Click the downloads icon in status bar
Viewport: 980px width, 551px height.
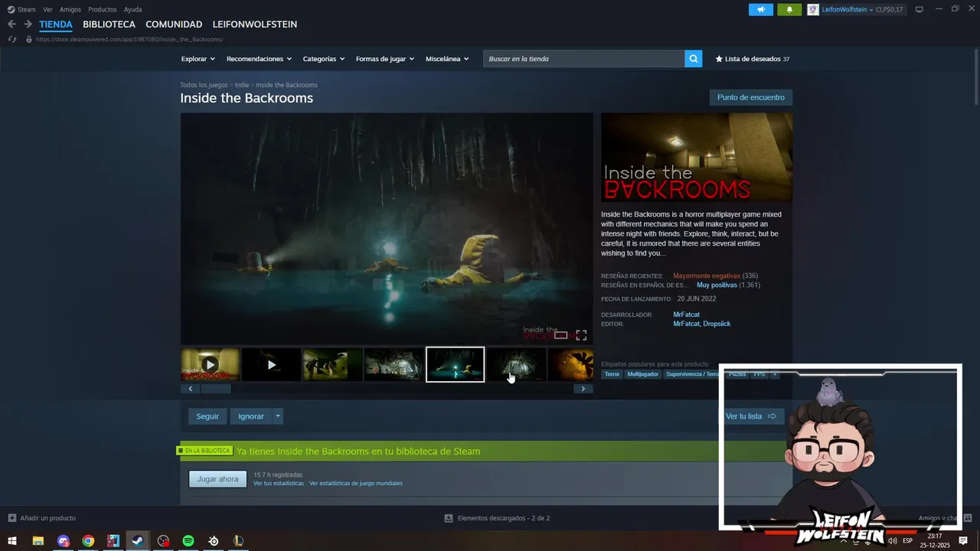449,518
